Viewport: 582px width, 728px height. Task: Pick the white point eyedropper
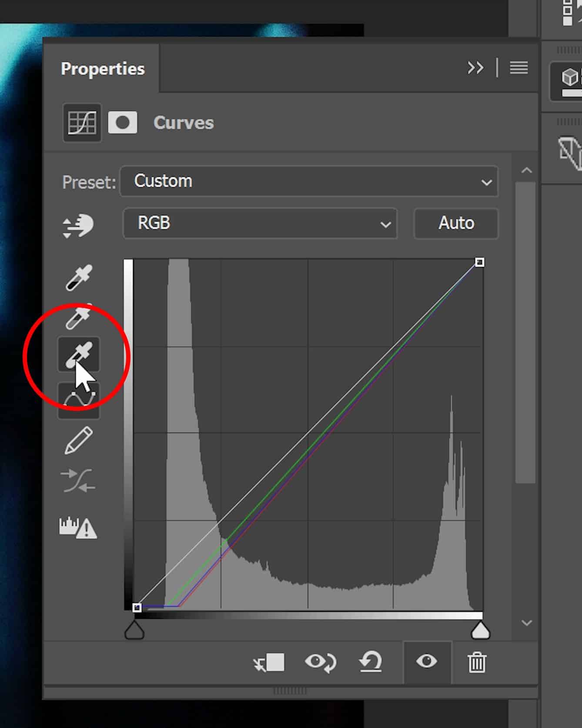tap(79, 354)
